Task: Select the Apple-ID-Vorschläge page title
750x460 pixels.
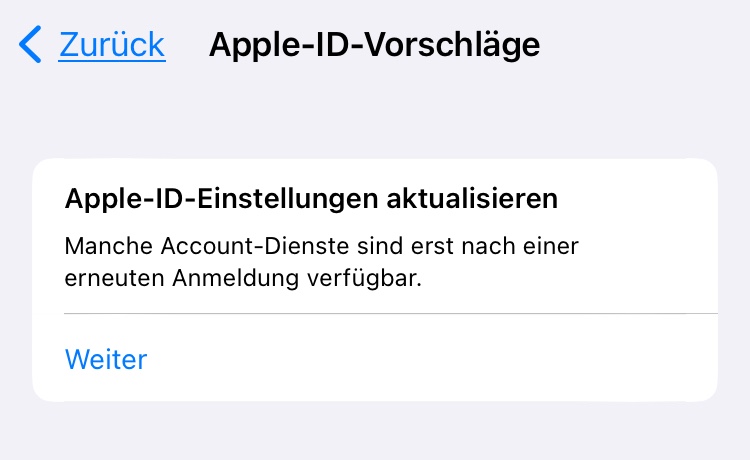Action: (375, 45)
